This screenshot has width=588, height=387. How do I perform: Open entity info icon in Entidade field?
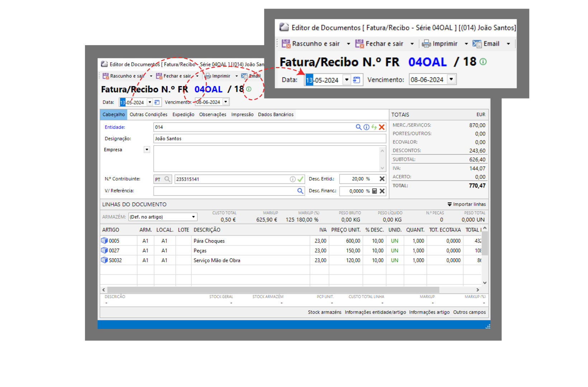366,127
